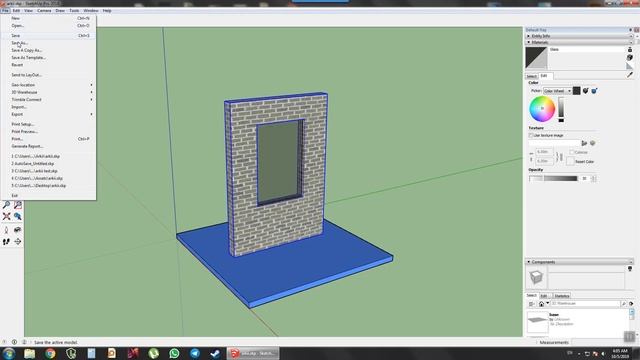Click the Windows Start button
This screenshot has width=640, height=360.
[9, 353]
